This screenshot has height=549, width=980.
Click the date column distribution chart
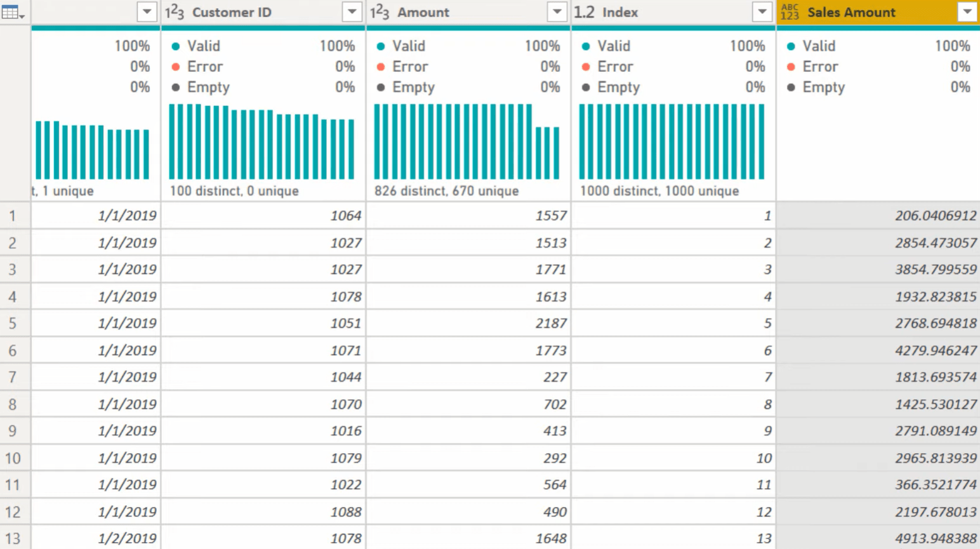pyautogui.click(x=93, y=150)
